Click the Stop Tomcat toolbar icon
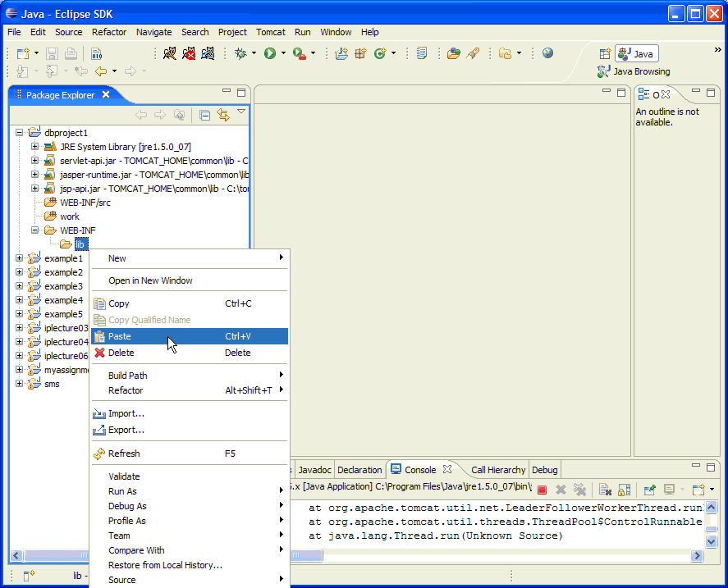Viewport: 728px width, 588px height. [189, 53]
